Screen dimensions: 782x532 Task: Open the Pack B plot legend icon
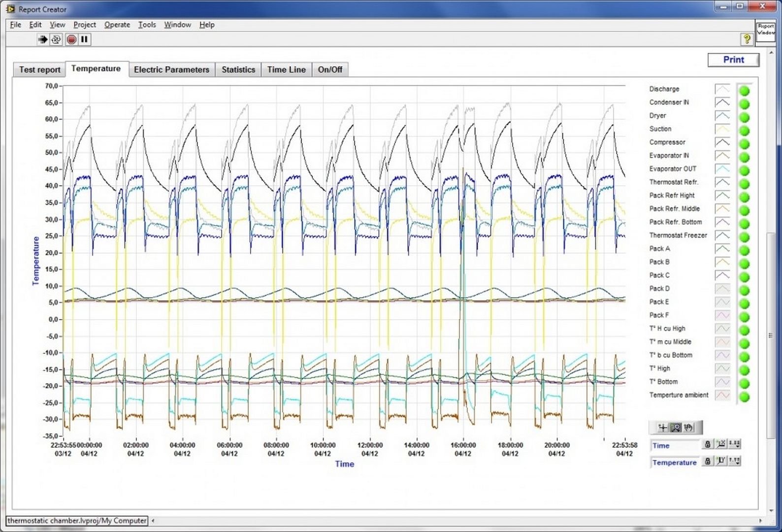point(722,262)
